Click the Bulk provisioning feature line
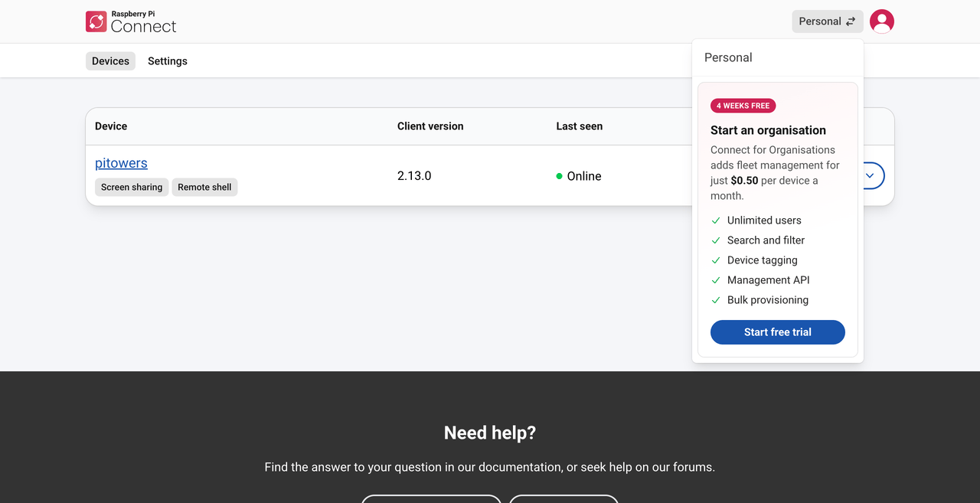The height and width of the screenshot is (503, 980). 759,300
